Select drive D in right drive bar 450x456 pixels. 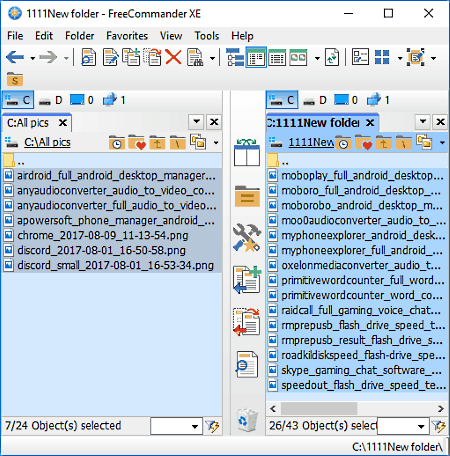pos(315,100)
